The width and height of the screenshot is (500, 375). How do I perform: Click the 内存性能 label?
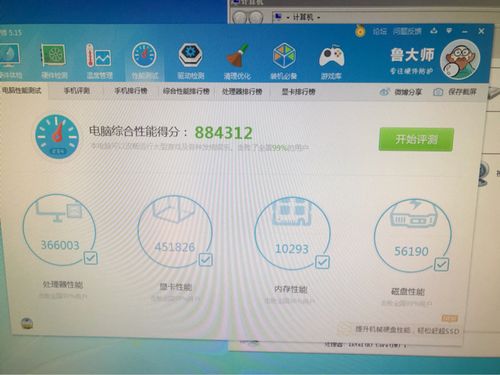point(291,289)
